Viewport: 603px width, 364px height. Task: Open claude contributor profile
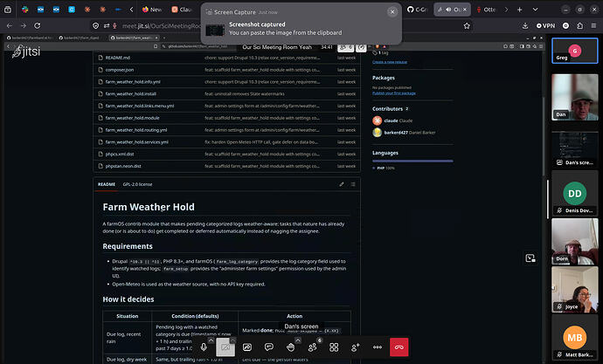[392, 120]
